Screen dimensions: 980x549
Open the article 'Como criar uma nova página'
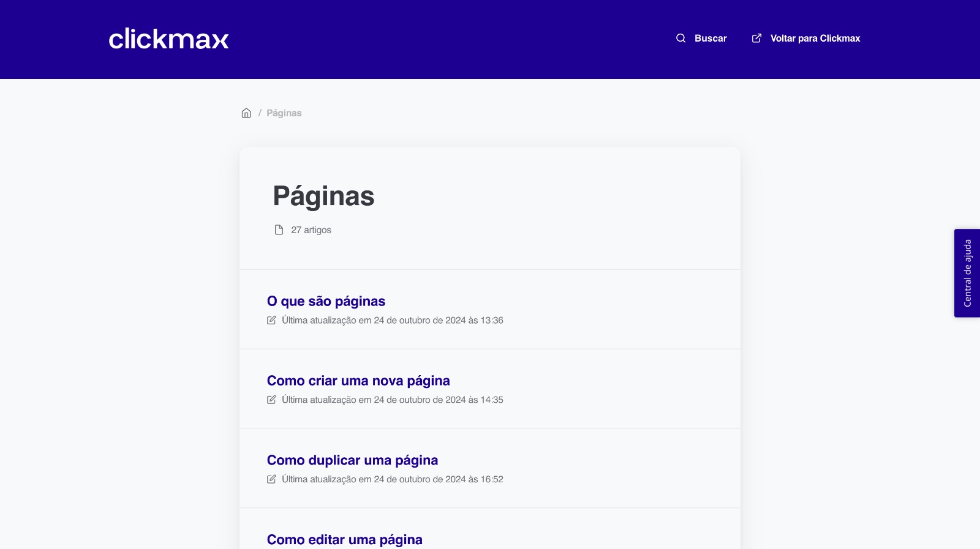[x=358, y=381]
